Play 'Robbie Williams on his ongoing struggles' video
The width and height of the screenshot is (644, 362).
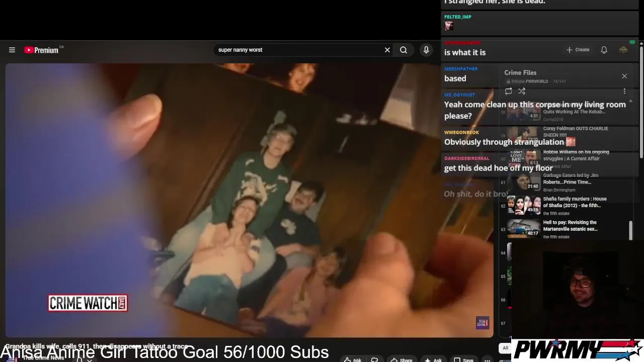coord(576,155)
